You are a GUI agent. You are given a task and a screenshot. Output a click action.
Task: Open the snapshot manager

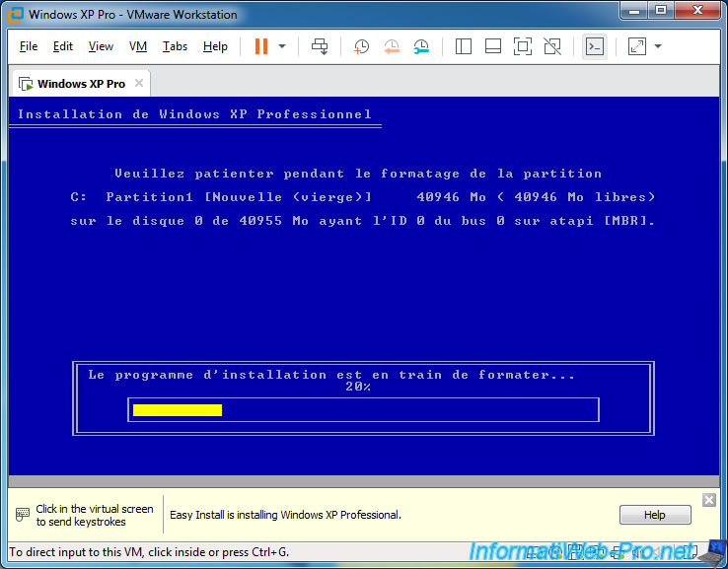coord(421,46)
